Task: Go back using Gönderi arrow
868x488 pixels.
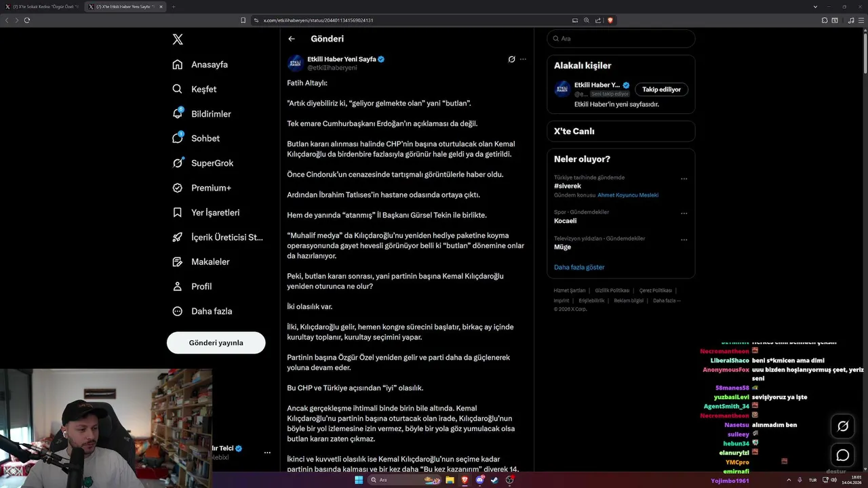Action: coord(292,39)
